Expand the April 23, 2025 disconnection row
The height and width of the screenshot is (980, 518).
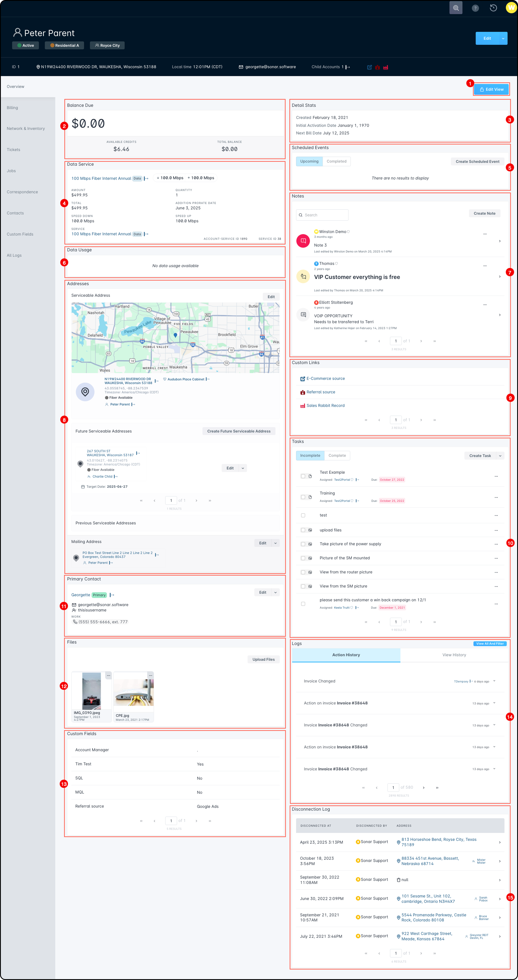500,842
